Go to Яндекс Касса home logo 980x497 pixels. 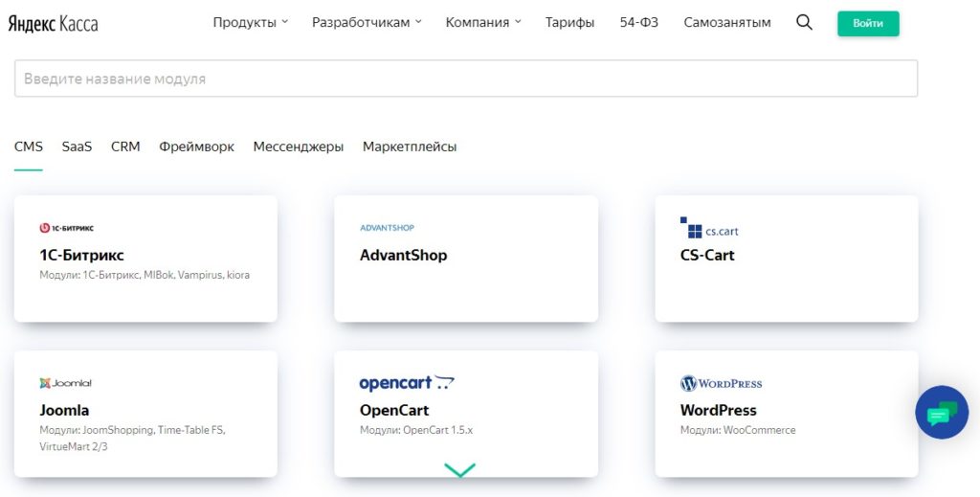click(x=54, y=24)
